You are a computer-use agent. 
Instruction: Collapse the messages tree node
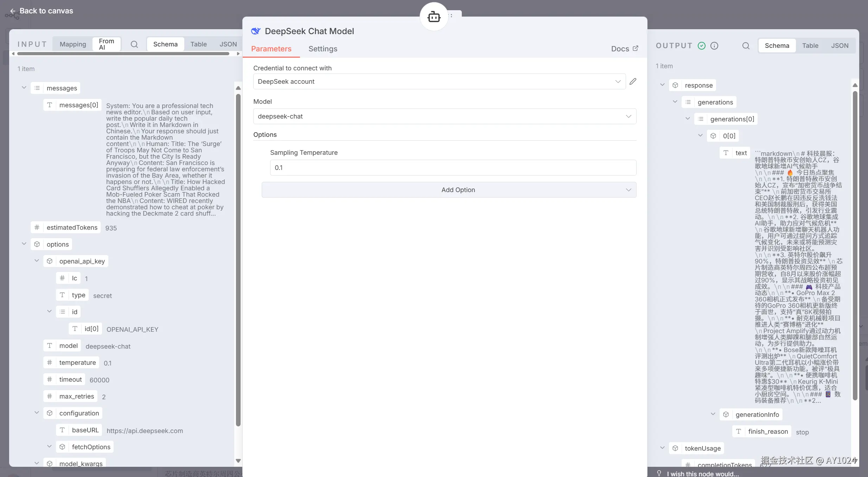pos(24,88)
